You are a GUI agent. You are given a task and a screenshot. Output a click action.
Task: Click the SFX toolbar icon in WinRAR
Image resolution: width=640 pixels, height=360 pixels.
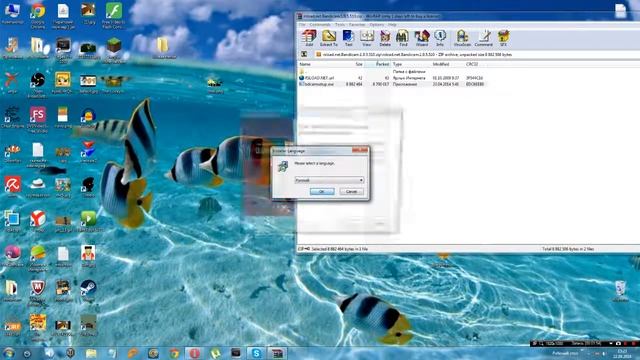[503, 38]
